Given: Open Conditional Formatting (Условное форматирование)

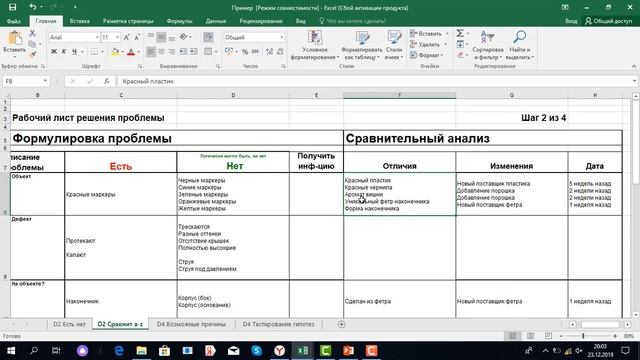Looking at the screenshot, I should click(x=315, y=45).
